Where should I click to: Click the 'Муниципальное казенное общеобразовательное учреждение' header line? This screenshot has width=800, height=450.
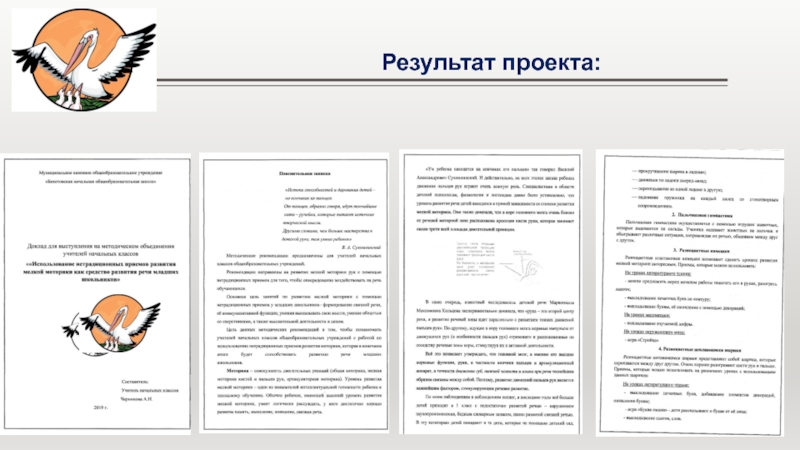101,173
